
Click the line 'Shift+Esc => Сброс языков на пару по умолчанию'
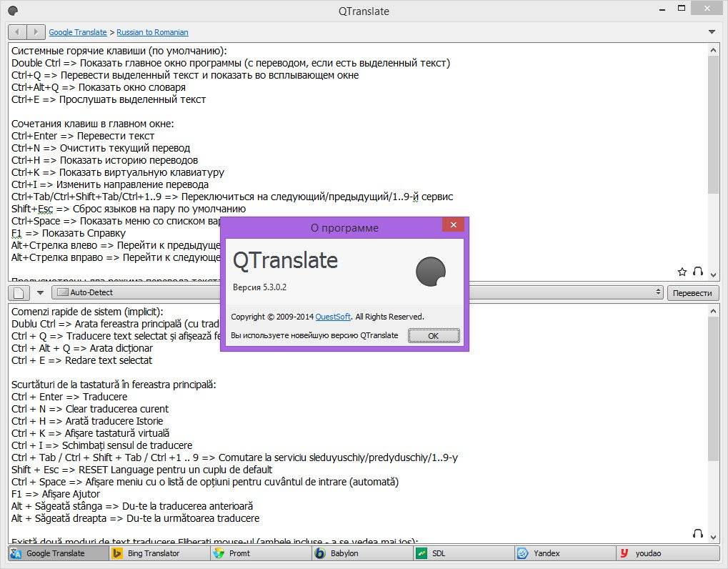point(129,209)
